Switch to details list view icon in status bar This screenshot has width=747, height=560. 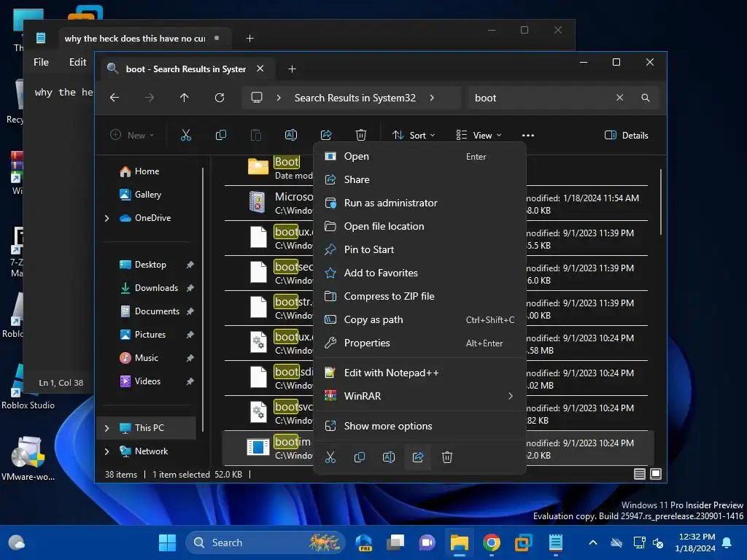[639, 474]
